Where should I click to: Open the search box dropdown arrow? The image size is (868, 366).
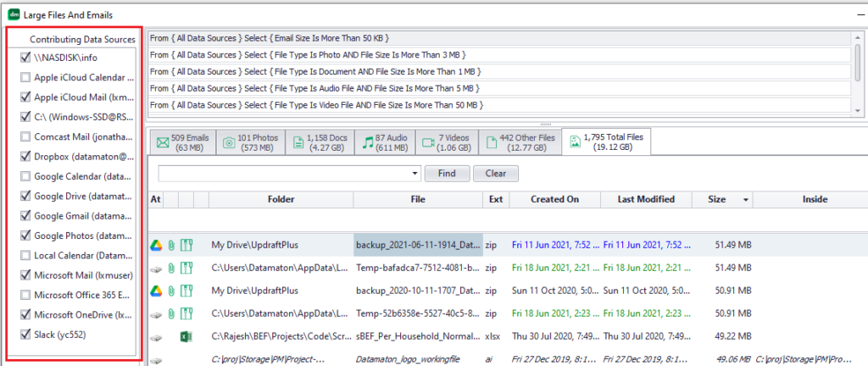tap(415, 174)
